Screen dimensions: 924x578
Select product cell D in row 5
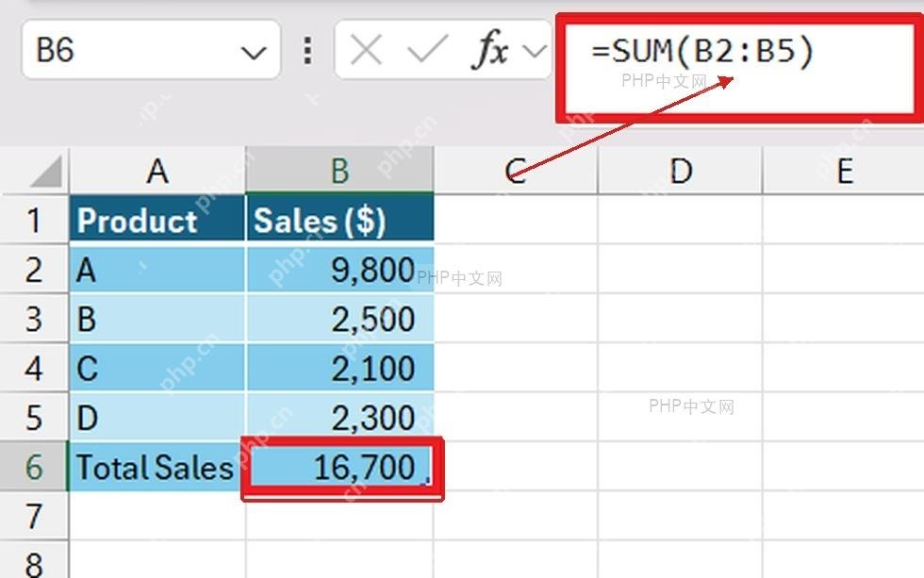click(x=157, y=418)
